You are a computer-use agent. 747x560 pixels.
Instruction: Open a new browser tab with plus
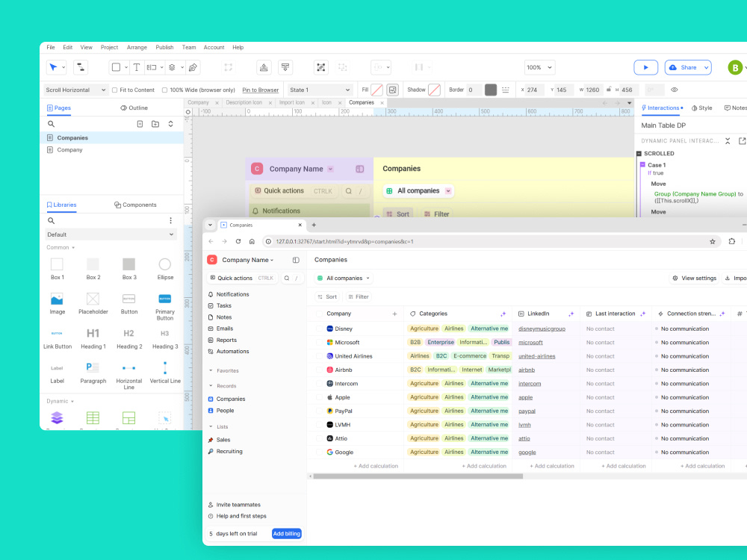314,225
